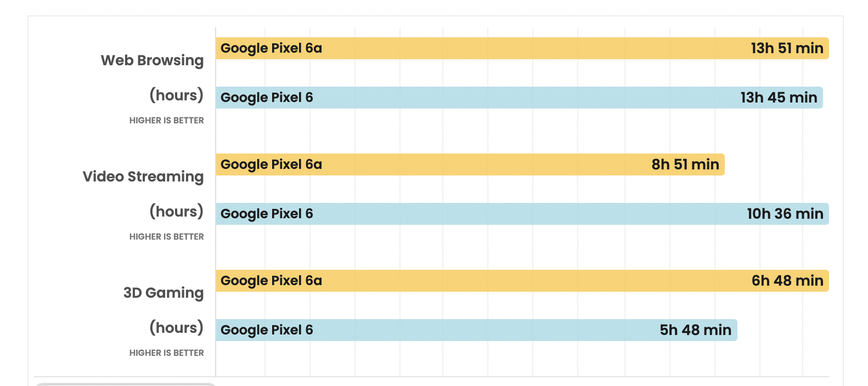Click HIGHER IS BETTER note under 3D Gaming
868x386 pixels.
coord(166,353)
